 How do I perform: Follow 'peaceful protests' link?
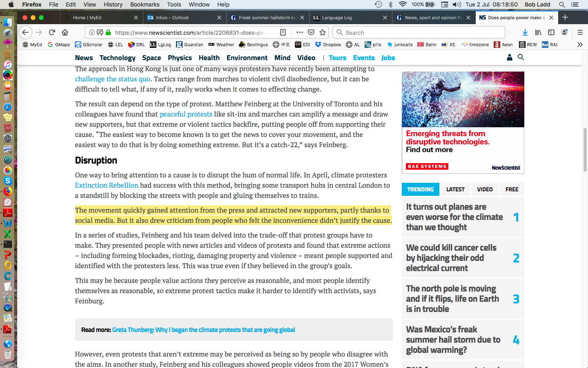(x=186, y=114)
